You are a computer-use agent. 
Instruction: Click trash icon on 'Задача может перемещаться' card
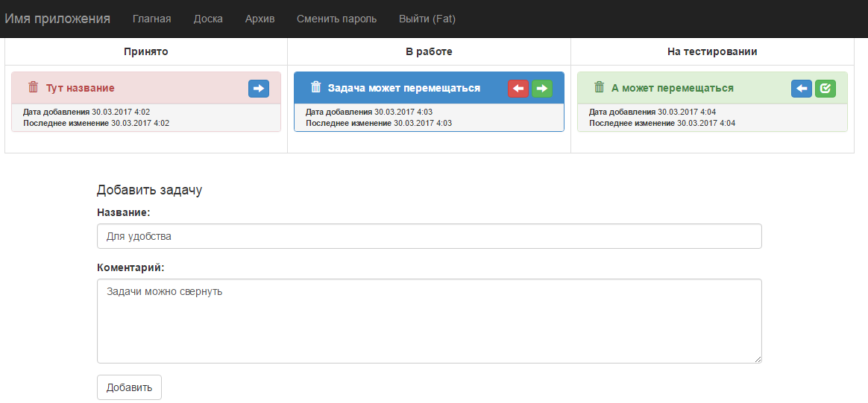click(315, 87)
